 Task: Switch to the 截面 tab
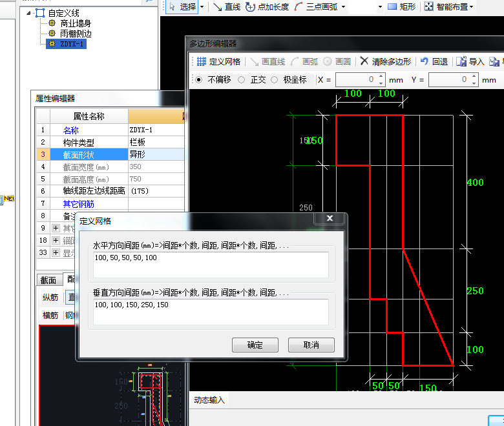(x=48, y=280)
